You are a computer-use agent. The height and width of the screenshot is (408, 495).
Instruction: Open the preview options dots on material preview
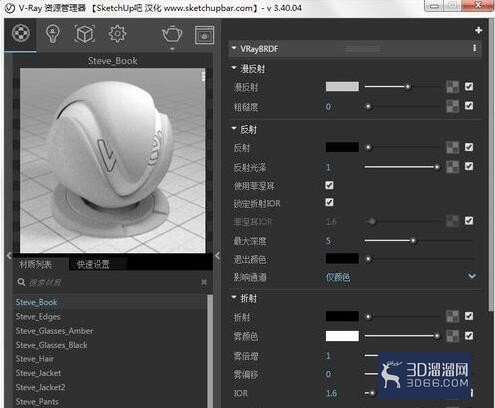click(203, 76)
